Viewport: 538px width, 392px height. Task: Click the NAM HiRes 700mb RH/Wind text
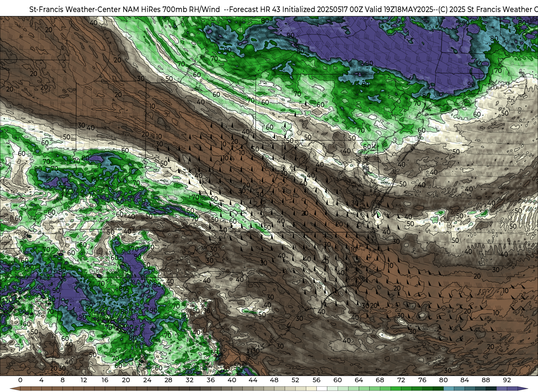coord(171,10)
